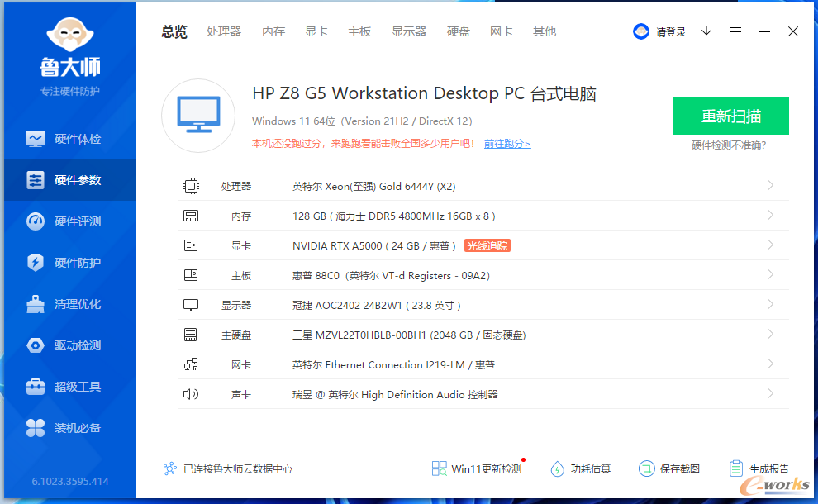Select the NVIDIA RTX A5000 text
This screenshot has width=818, height=504.
pos(374,245)
